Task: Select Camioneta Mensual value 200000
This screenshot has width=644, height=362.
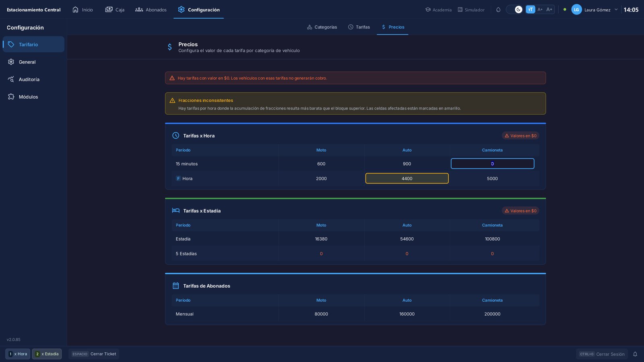Action: point(492,314)
